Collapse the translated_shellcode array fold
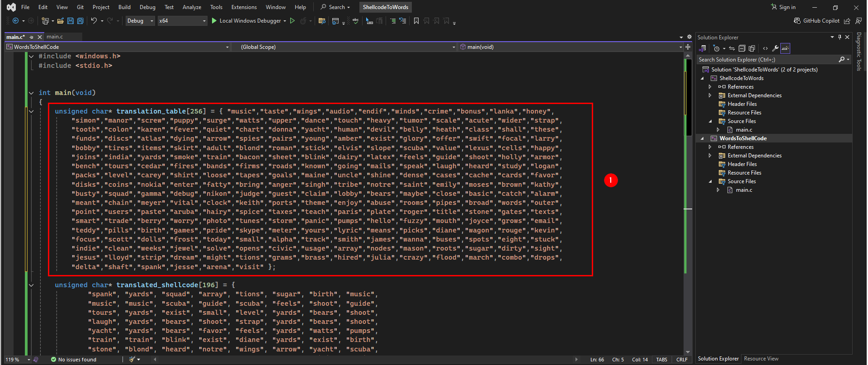This screenshot has width=868, height=365. tap(31, 285)
